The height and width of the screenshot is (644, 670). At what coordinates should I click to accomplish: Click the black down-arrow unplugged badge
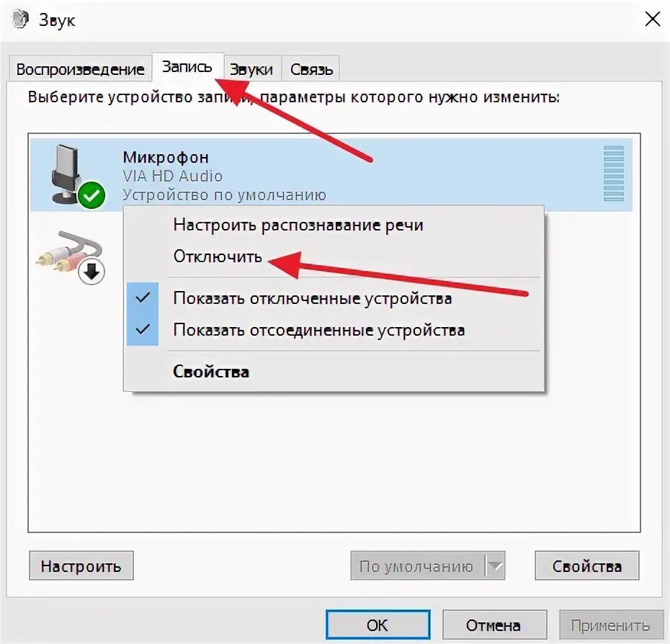tap(91, 272)
